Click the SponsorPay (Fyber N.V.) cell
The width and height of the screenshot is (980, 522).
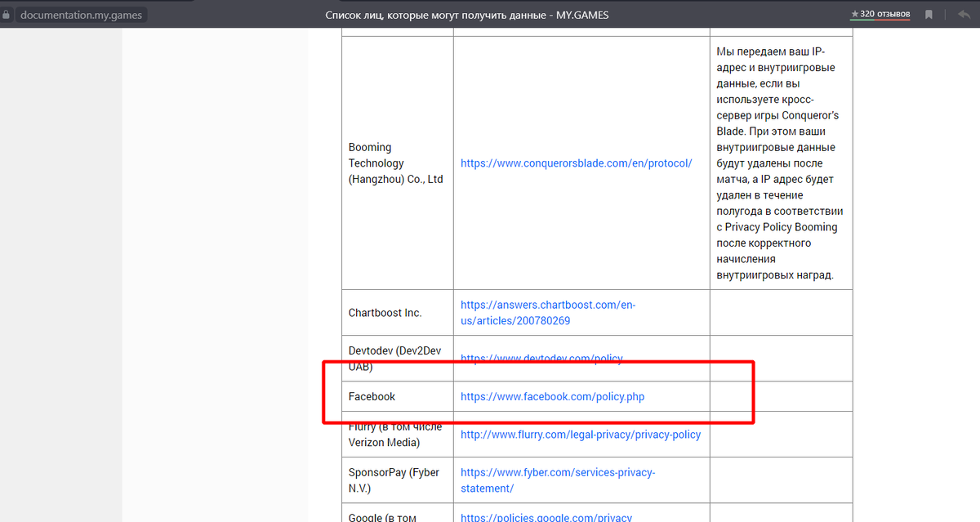pos(397,480)
